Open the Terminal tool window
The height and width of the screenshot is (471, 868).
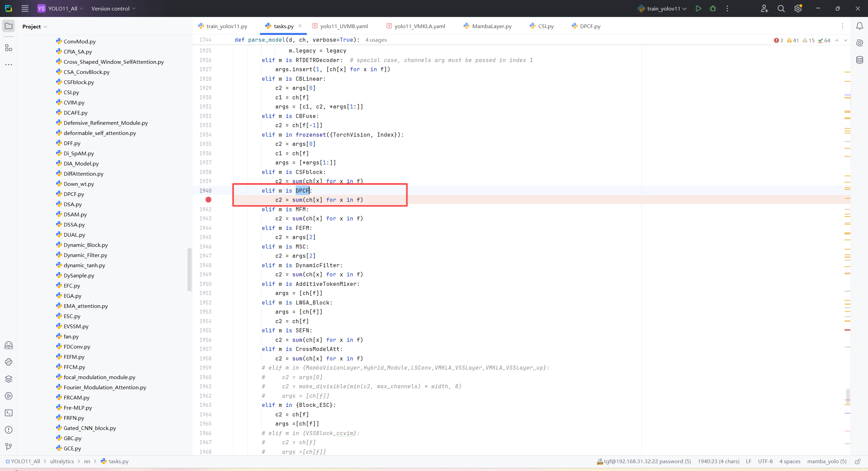pyautogui.click(x=9, y=413)
